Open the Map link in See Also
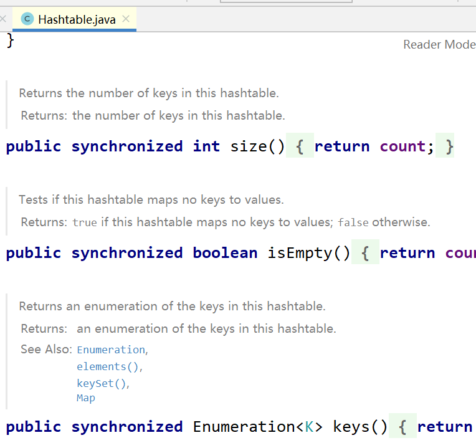Screen dimensions: 476x448 86,398
